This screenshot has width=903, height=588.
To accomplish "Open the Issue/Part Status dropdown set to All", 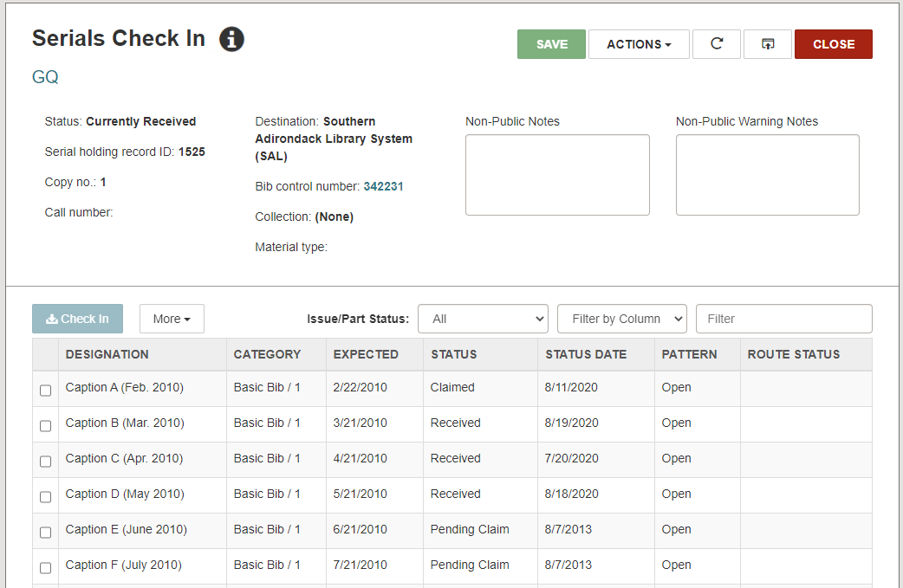I will tap(483, 319).
